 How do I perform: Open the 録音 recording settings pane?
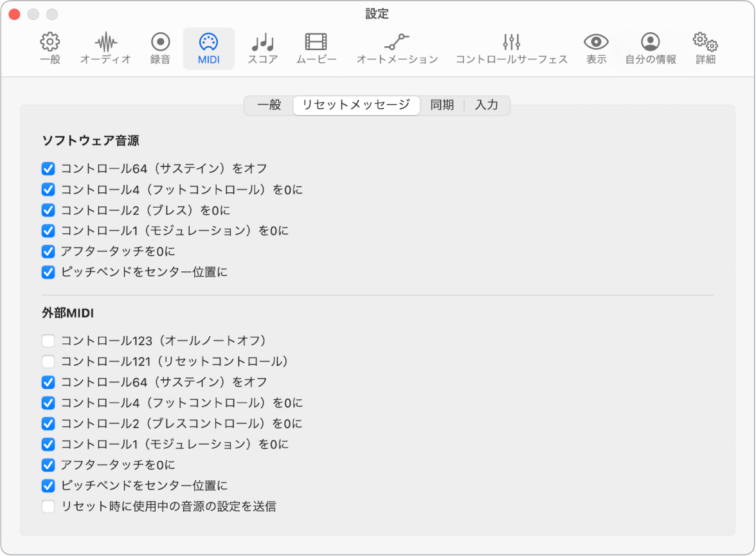(161, 49)
